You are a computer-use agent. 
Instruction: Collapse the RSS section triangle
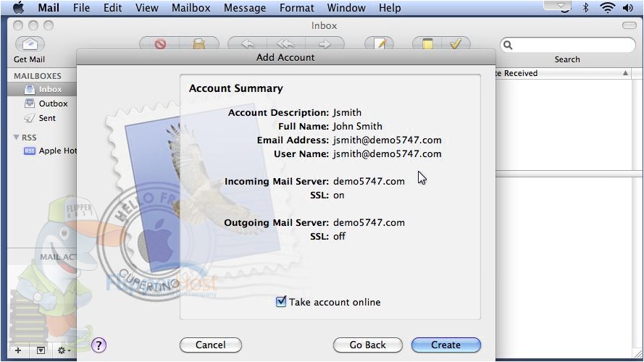pos(17,137)
